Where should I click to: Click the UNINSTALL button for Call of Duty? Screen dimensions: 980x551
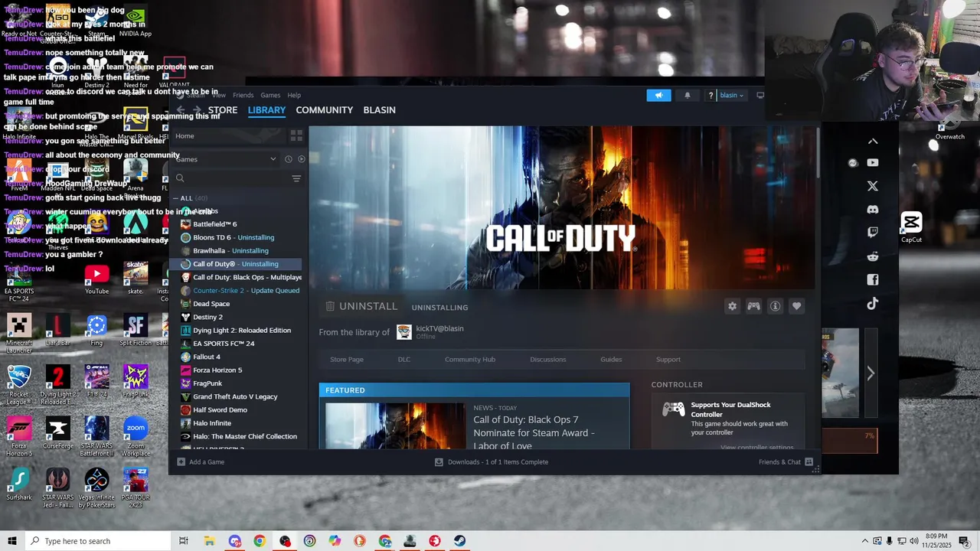[361, 306]
